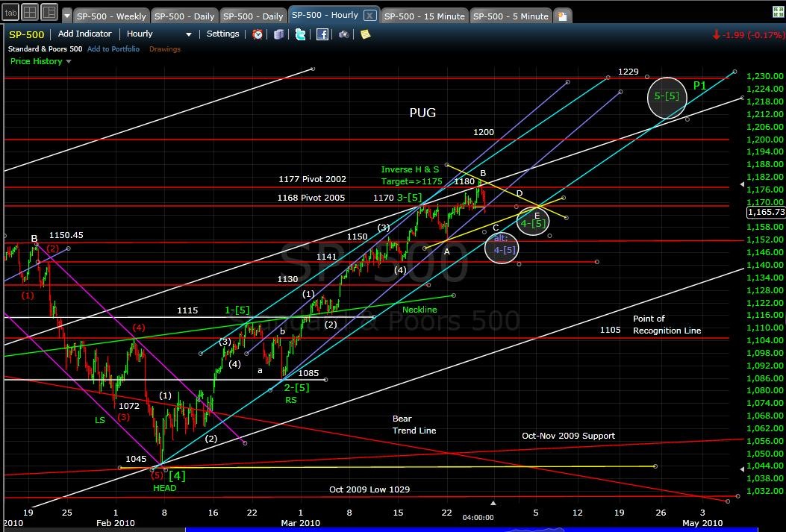The height and width of the screenshot is (532, 786).
Task: Share chart via Twitter icon
Action: 300,34
